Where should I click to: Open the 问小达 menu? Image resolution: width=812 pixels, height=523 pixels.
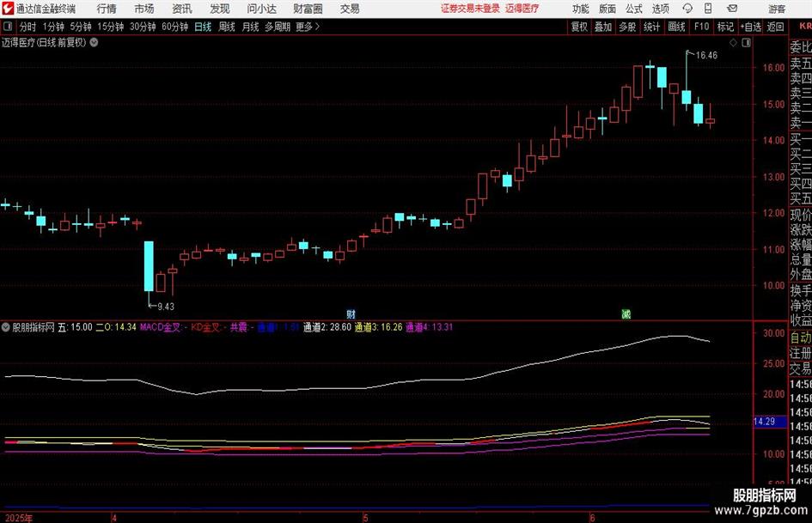pyautogui.click(x=261, y=9)
